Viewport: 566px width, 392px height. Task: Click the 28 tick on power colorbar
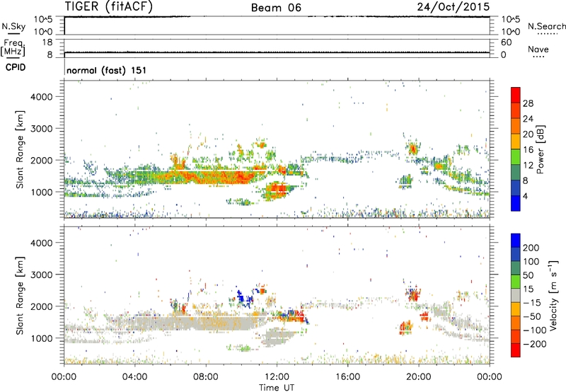click(528, 103)
